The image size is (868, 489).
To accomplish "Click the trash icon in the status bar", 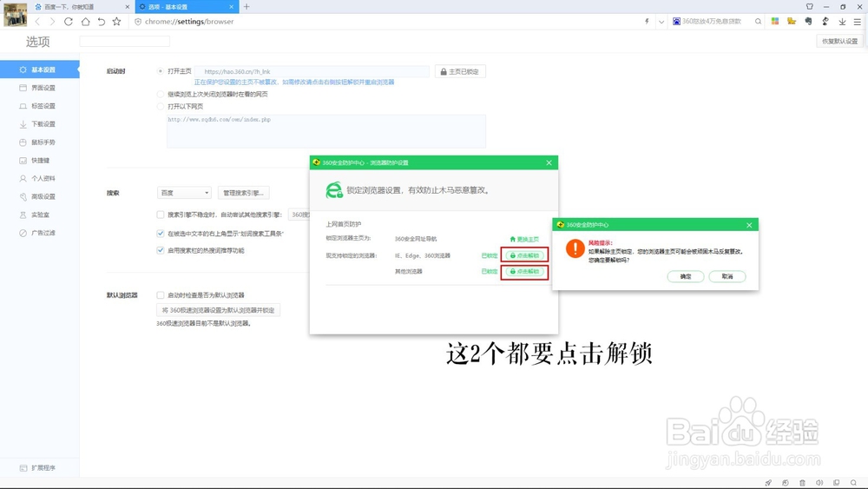I will click(802, 483).
